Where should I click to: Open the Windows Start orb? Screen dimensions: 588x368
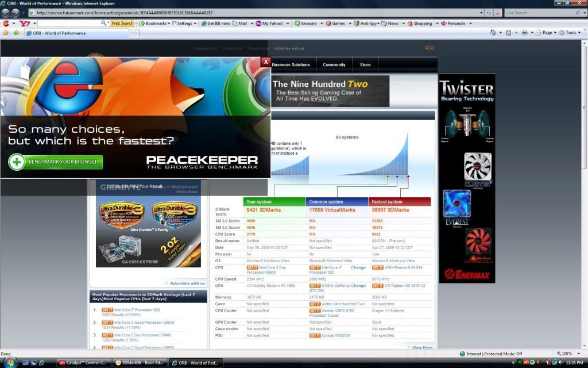pos(10,363)
